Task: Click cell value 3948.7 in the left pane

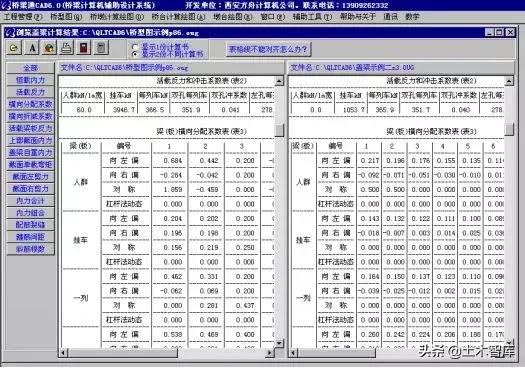Action: pos(124,110)
